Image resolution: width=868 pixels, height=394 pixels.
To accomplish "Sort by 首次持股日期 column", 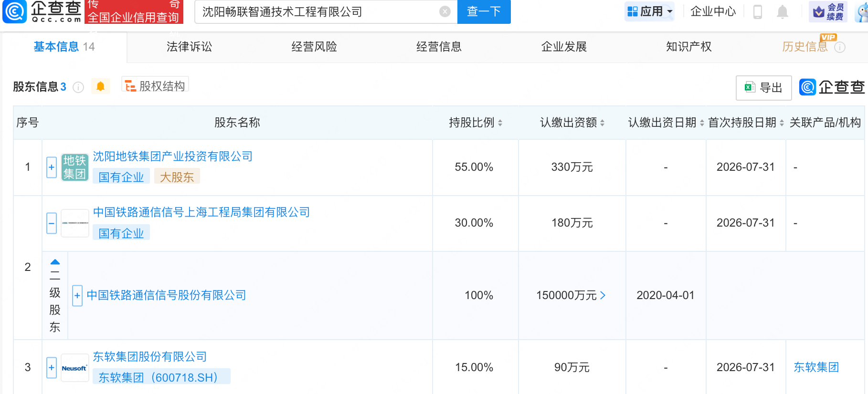I will pyautogui.click(x=782, y=123).
